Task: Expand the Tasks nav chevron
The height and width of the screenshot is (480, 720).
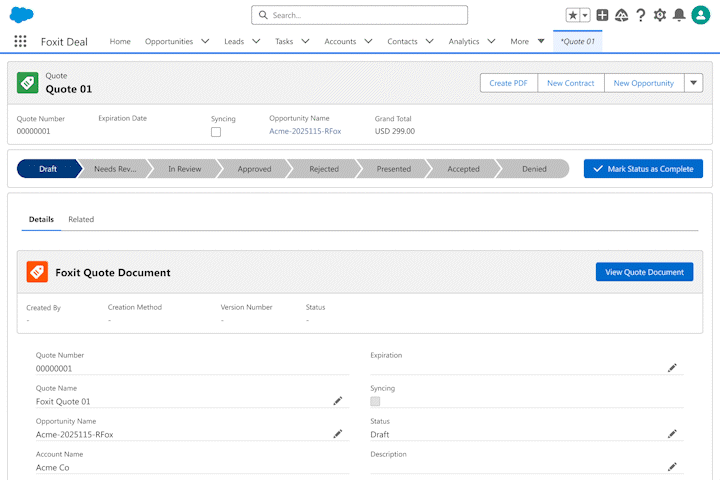Action: tap(305, 41)
